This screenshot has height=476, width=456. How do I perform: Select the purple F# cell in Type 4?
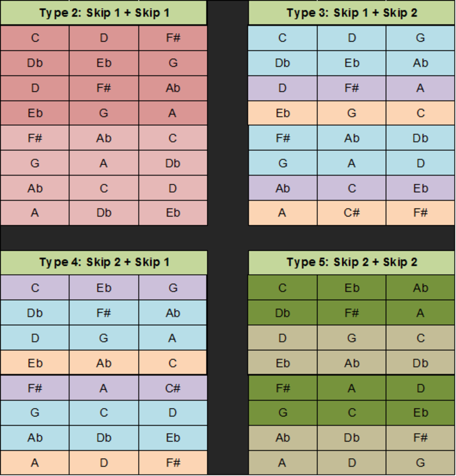click(35, 388)
